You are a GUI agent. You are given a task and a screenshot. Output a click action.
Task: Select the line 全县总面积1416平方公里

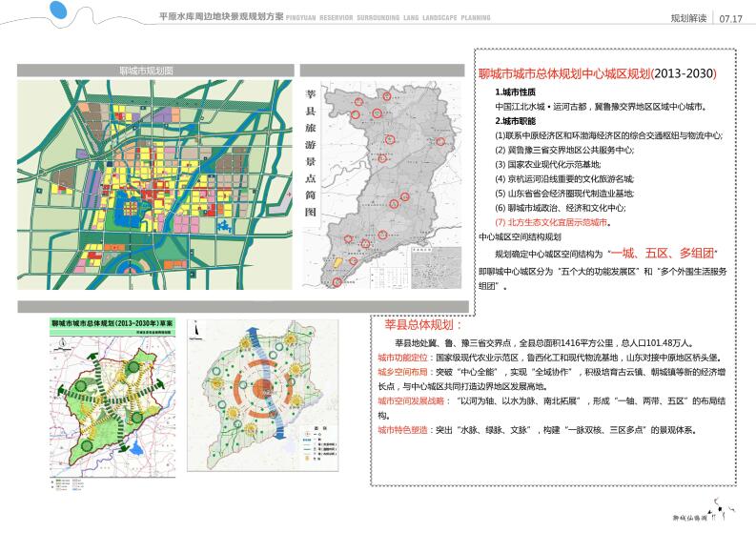coord(544,343)
